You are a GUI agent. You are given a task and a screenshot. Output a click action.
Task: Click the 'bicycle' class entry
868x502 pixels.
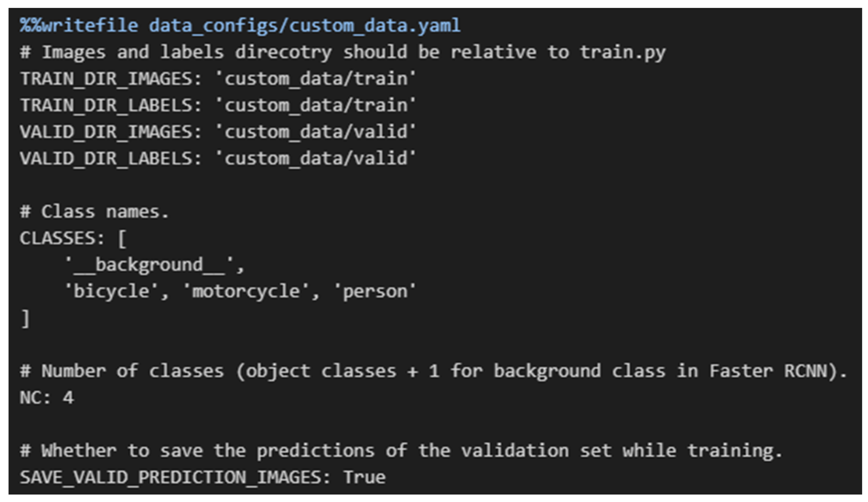[111, 291]
